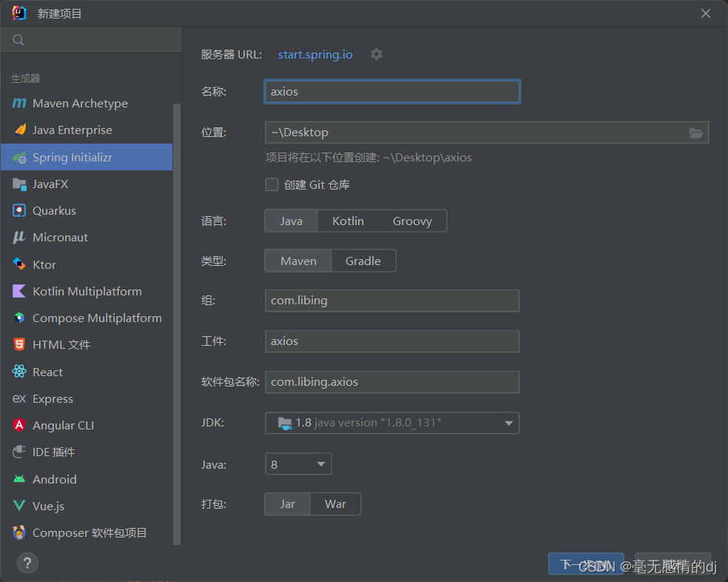The height and width of the screenshot is (582, 728).
Task: Select Angular CLI generator
Action: [87, 425]
